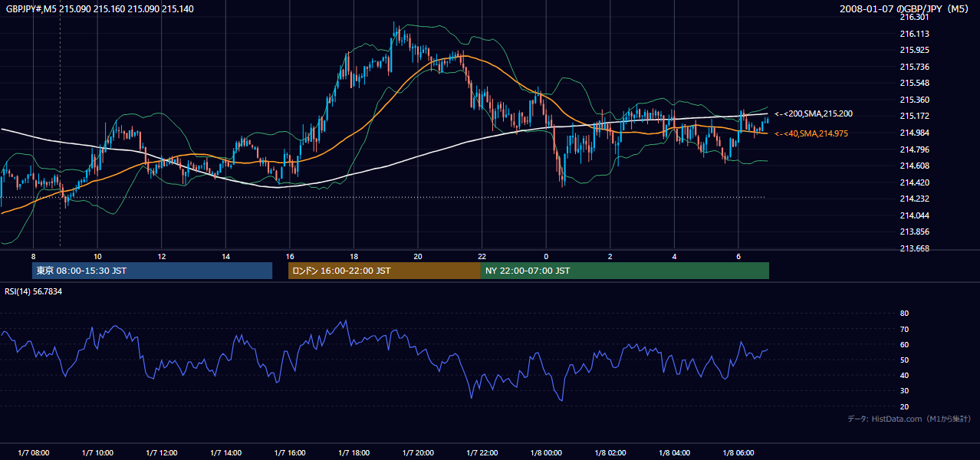Viewport: 980px width, 460px height.
Task: Click hour label 18 on the price chart axis
Action: tap(354, 256)
